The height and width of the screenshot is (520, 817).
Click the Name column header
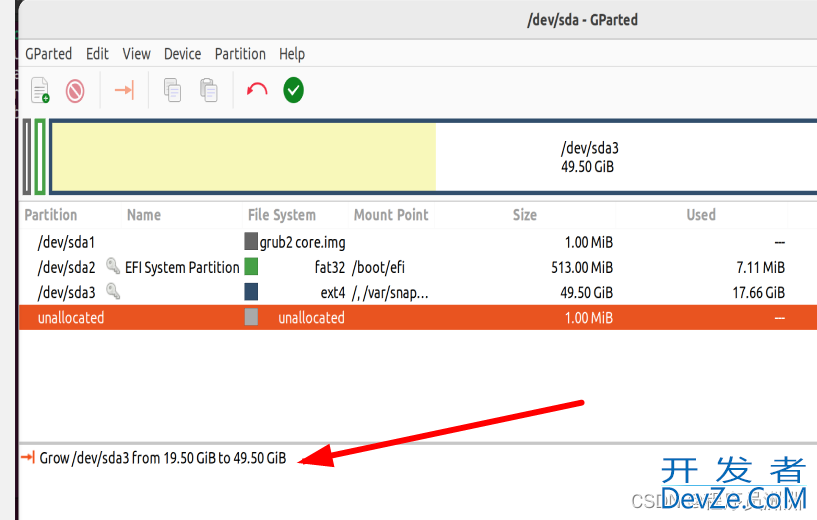[x=144, y=215]
